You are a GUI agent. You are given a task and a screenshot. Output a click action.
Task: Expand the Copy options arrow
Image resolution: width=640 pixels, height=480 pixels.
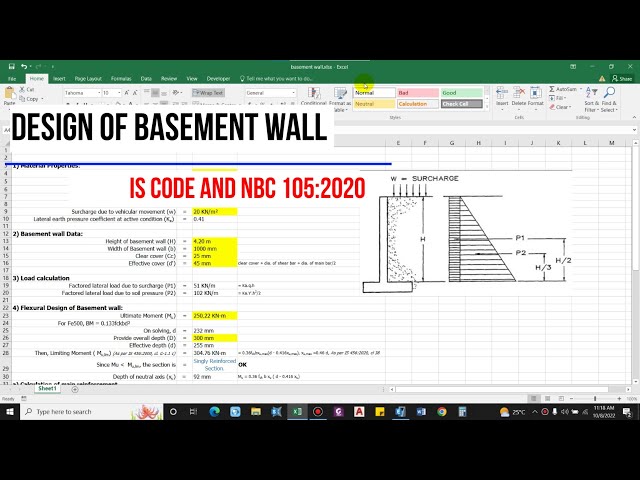(42, 99)
